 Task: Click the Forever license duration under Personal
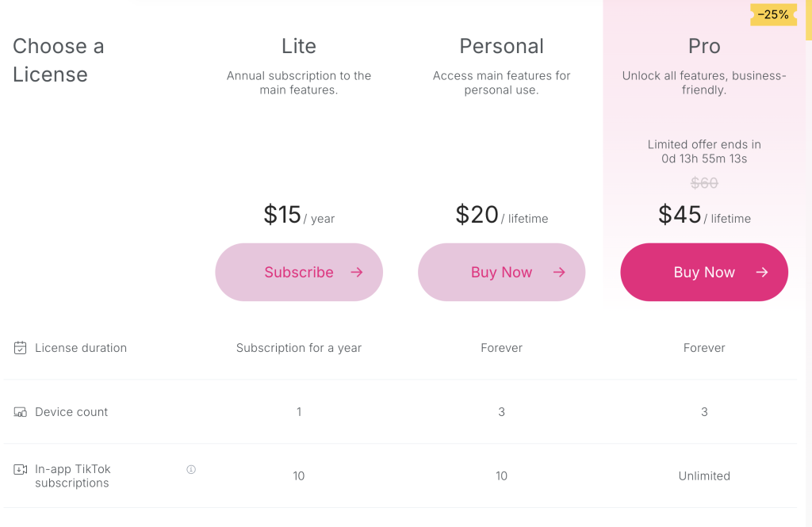click(x=501, y=347)
